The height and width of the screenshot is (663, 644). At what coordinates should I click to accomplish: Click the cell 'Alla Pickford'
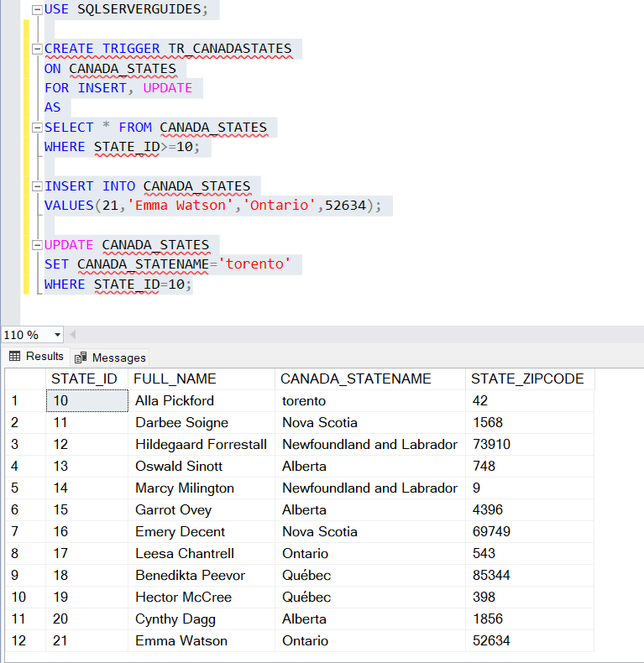[202, 400]
